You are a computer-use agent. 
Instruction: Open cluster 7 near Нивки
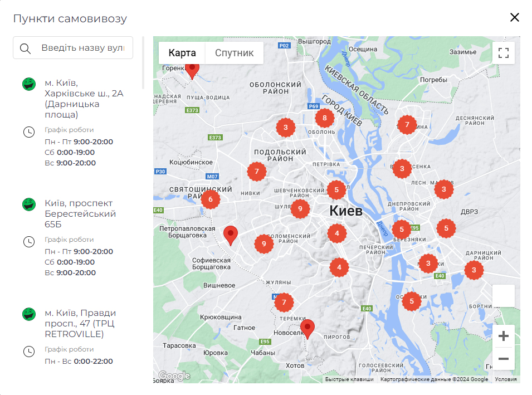(256, 171)
